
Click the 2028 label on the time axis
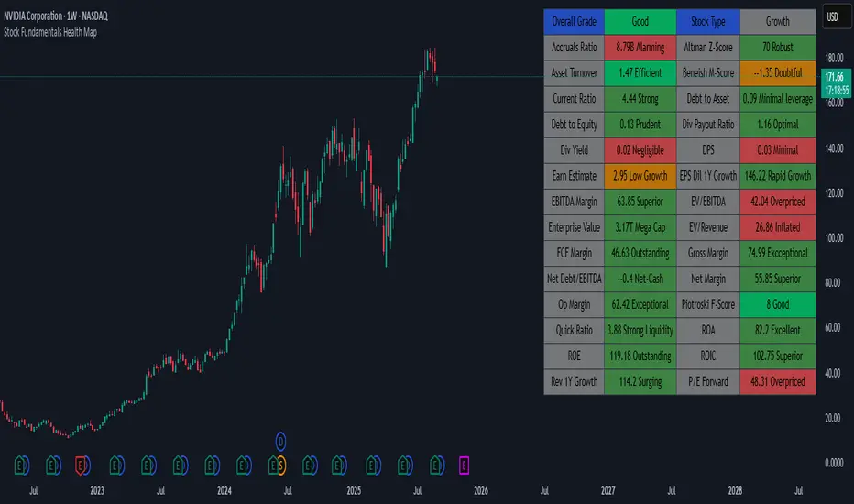click(735, 490)
